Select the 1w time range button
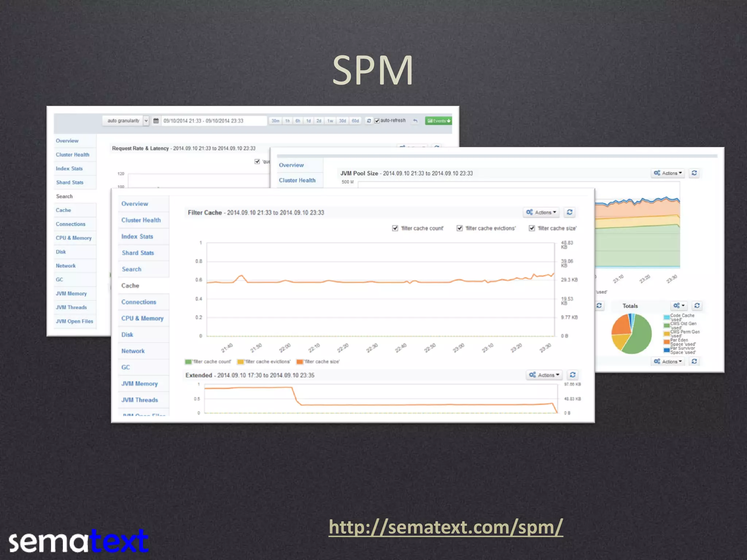The image size is (747, 560). point(330,121)
